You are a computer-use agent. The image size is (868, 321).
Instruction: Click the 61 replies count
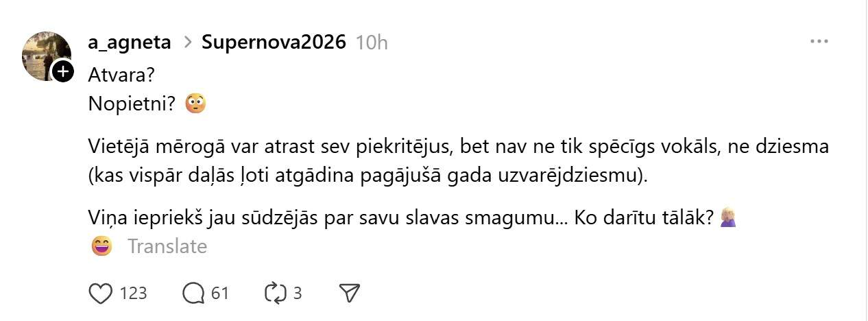(219, 294)
